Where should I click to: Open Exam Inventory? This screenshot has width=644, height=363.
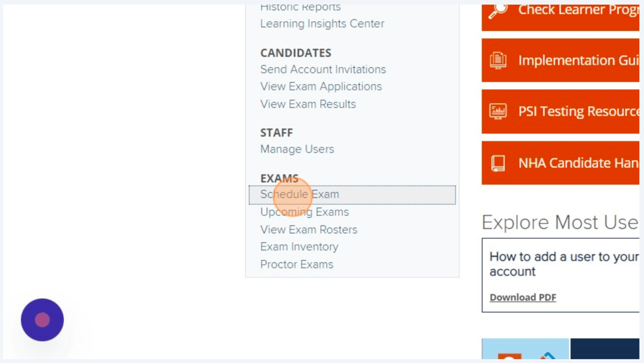click(299, 246)
